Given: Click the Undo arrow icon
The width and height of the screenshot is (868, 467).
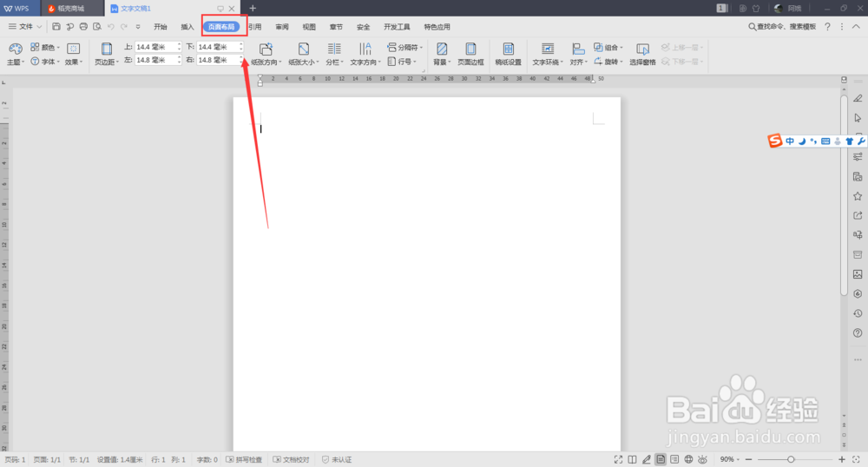Looking at the screenshot, I should pyautogui.click(x=111, y=27).
